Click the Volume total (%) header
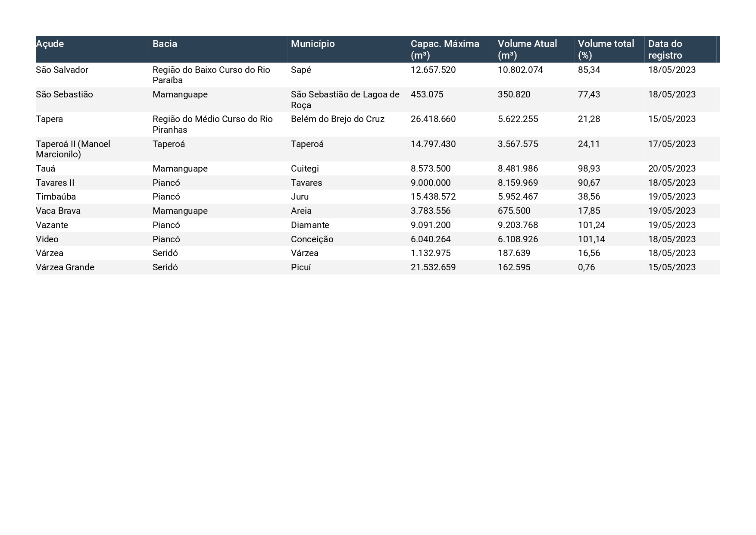This screenshot has height=535, width=756. [x=606, y=49]
